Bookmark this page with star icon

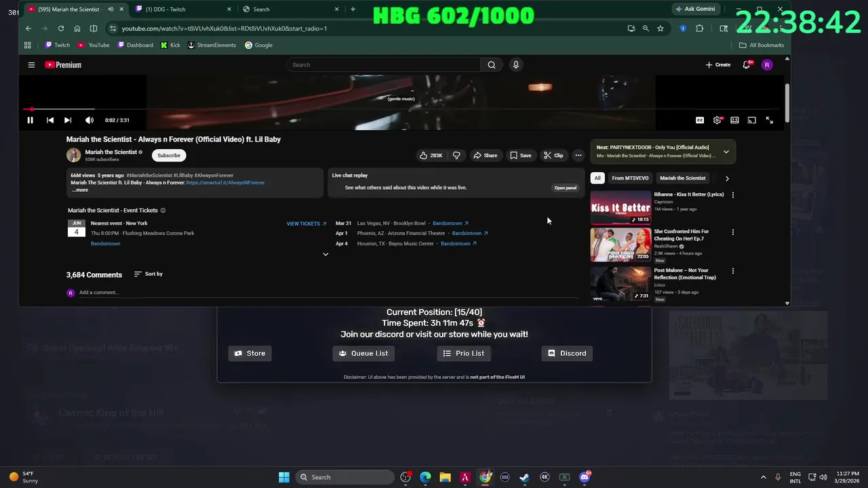(660, 28)
